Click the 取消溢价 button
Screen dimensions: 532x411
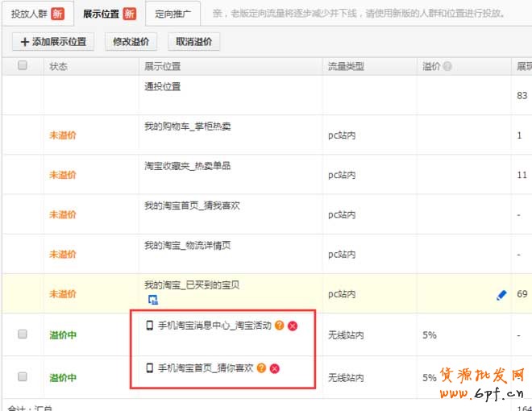[193, 42]
